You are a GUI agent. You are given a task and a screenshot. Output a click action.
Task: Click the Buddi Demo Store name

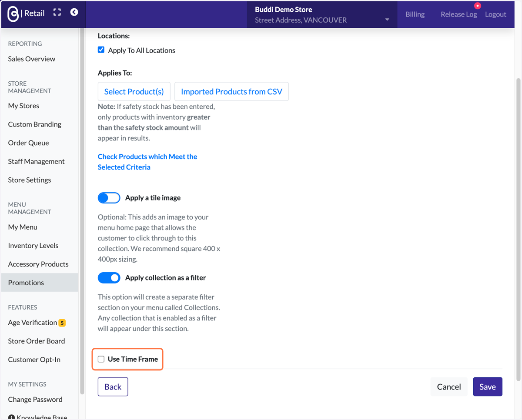click(284, 10)
